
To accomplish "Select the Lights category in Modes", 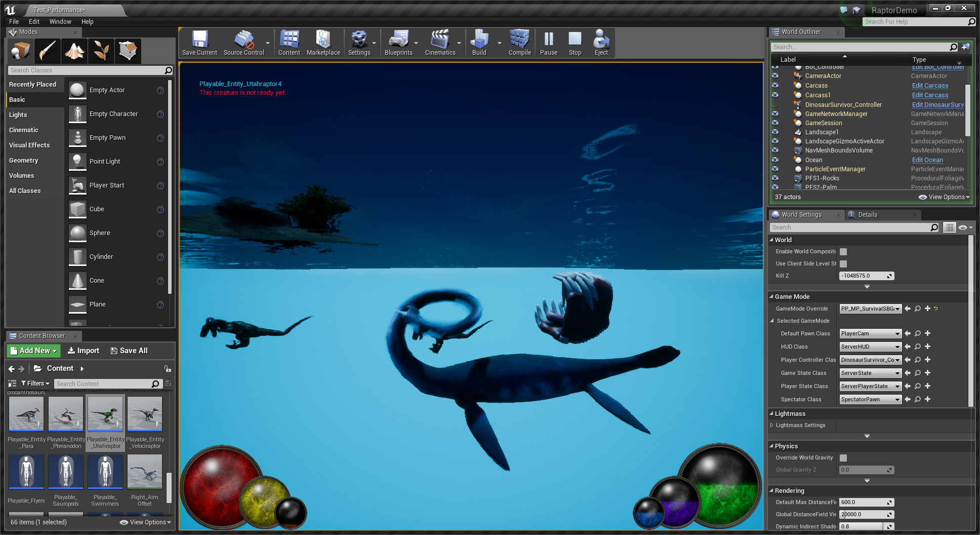I will pos(18,115).
